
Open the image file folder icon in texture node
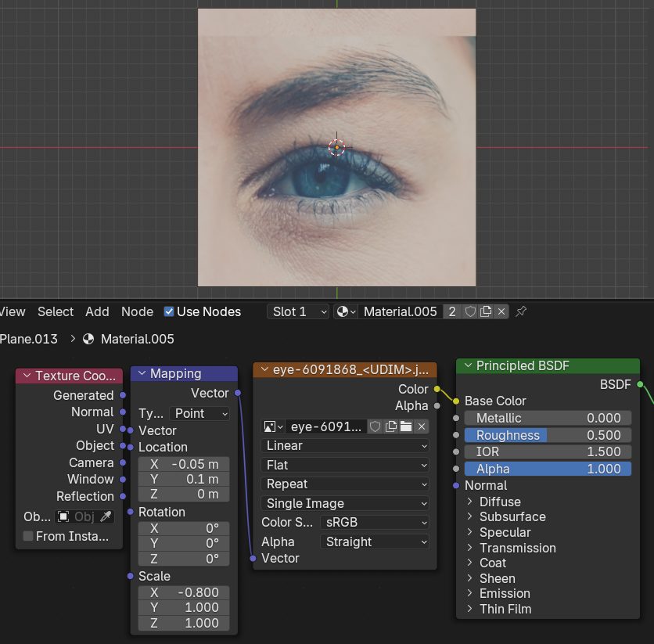[406, 426]
